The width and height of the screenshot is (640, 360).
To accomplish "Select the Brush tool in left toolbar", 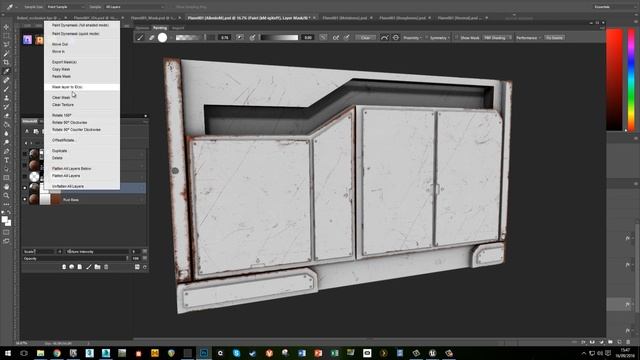I will coord(6,89).
